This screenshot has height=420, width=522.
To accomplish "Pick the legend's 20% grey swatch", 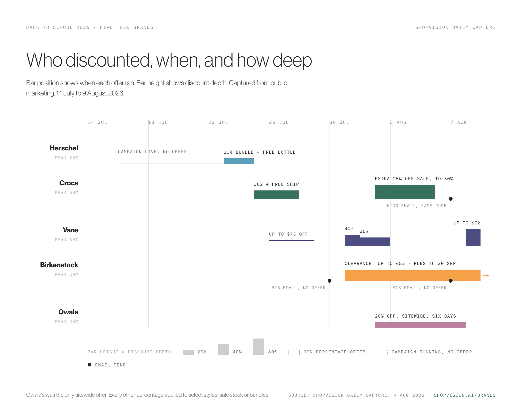I will pyautogui.click(x=188, y=352).
